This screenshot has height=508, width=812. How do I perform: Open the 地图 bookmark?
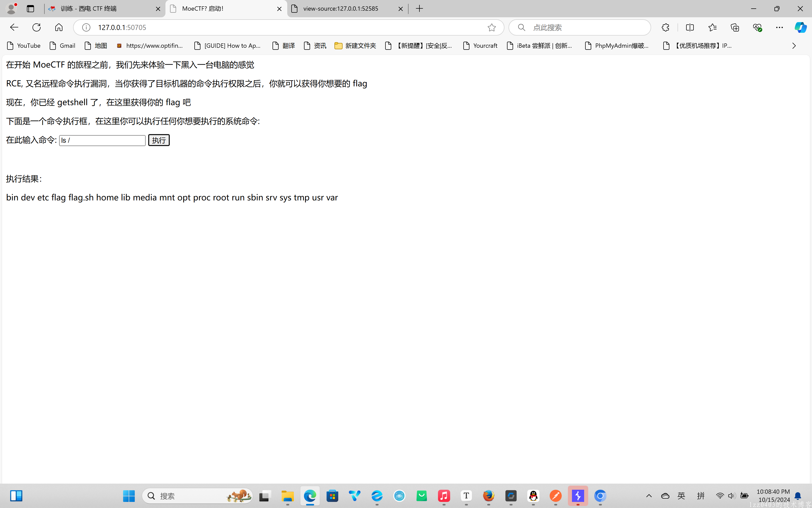click(x=96, y=45)
